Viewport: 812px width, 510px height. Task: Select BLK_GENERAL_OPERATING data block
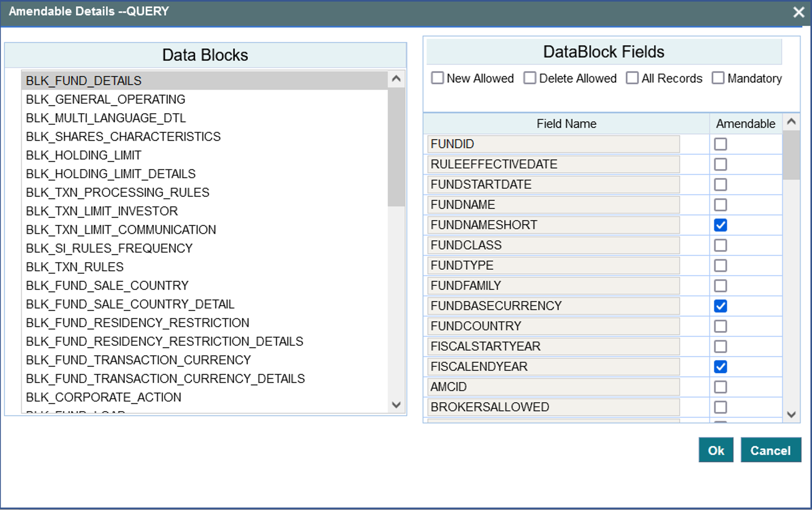tap(106, 99)
